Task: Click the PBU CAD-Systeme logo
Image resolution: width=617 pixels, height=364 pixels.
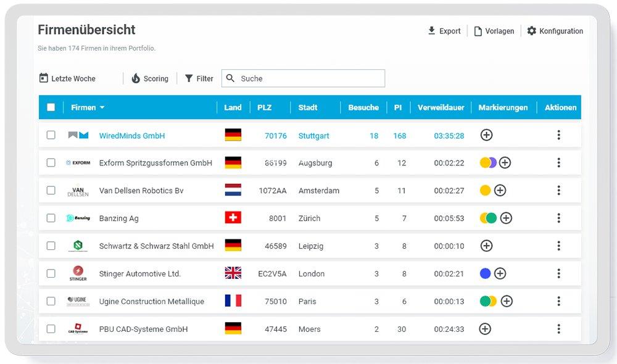Action: tap(78, 329)
